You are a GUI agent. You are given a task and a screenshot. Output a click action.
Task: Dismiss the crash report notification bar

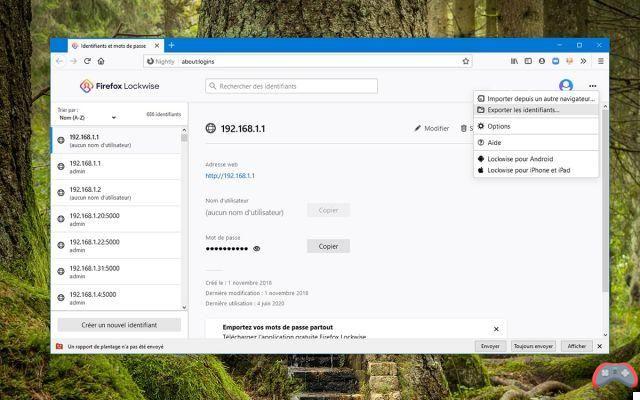coord(600,346)
